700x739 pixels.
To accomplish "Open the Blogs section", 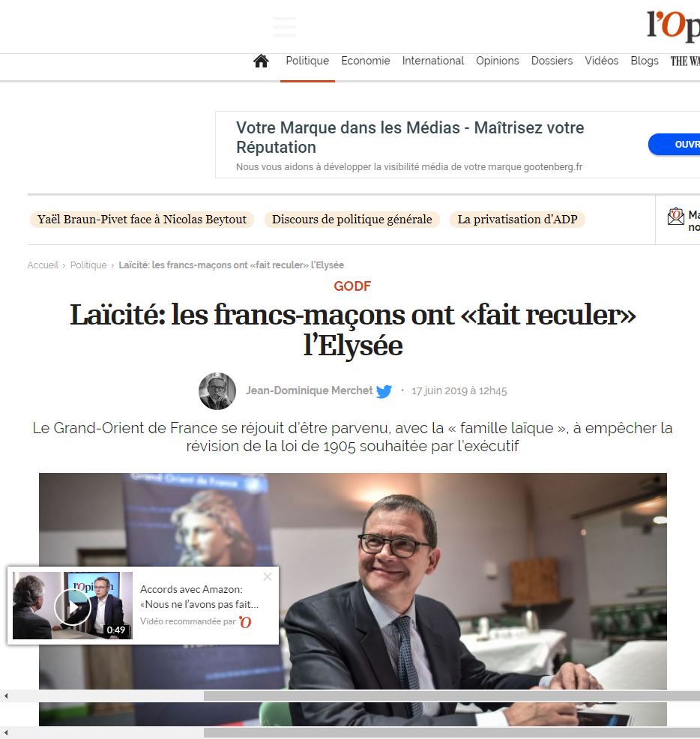I will tap(645, 61).
